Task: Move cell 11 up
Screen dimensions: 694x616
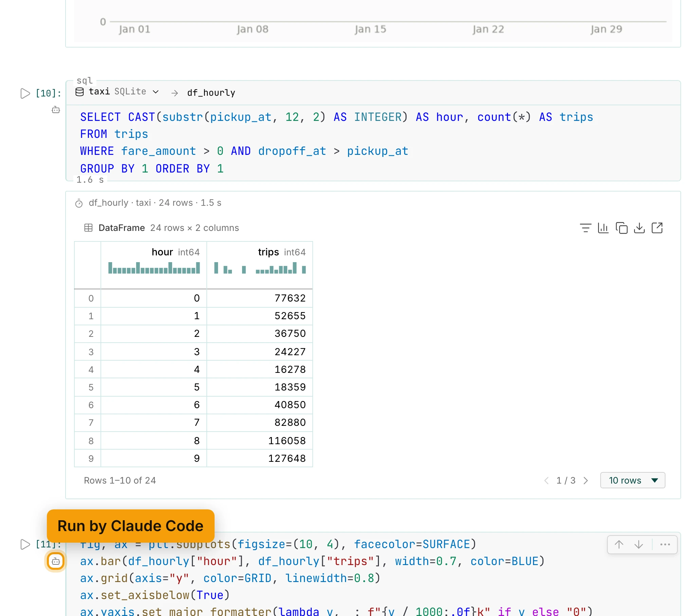Action: [619, 545]
